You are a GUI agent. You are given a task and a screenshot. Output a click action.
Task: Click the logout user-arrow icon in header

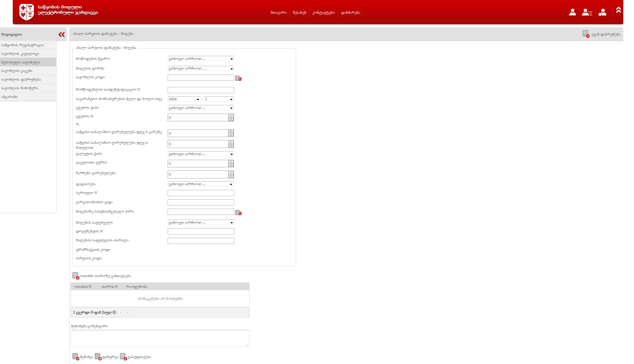603,12
